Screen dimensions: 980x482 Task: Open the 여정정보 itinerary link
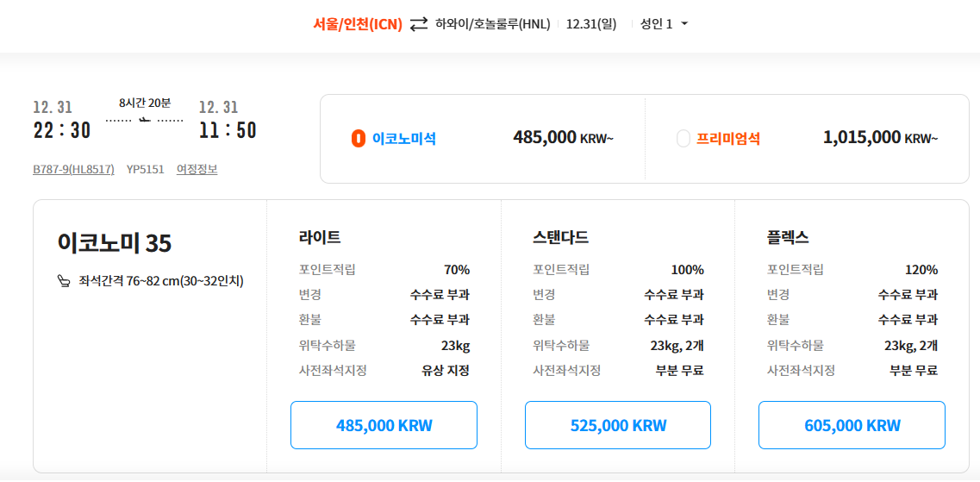click(x=197, y=170)
